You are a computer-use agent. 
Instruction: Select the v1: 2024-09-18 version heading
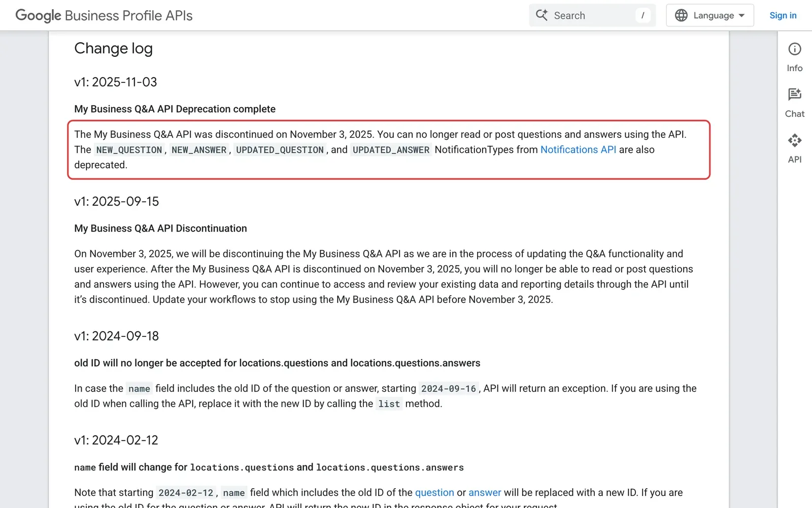117,336
